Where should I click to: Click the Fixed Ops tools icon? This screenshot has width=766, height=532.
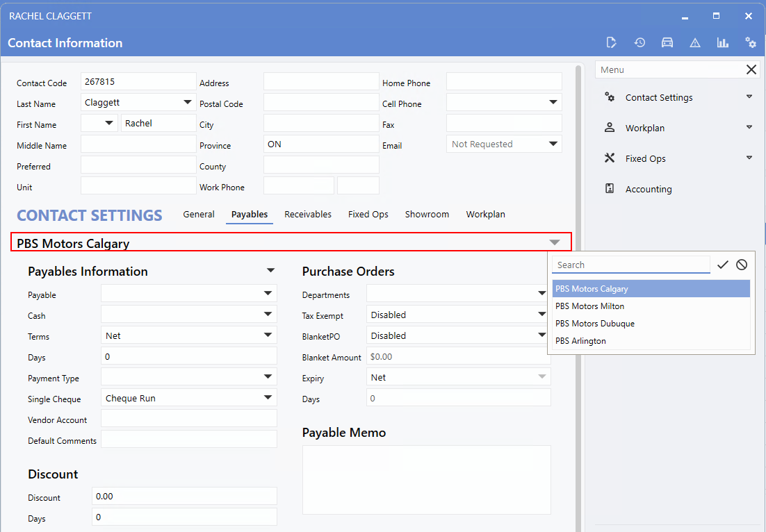pos(610,158)
